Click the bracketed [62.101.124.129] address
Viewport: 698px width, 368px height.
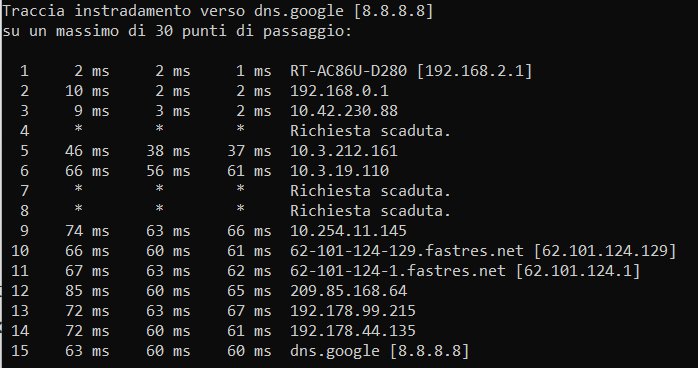pyautogui.click(x=605, y=251)
